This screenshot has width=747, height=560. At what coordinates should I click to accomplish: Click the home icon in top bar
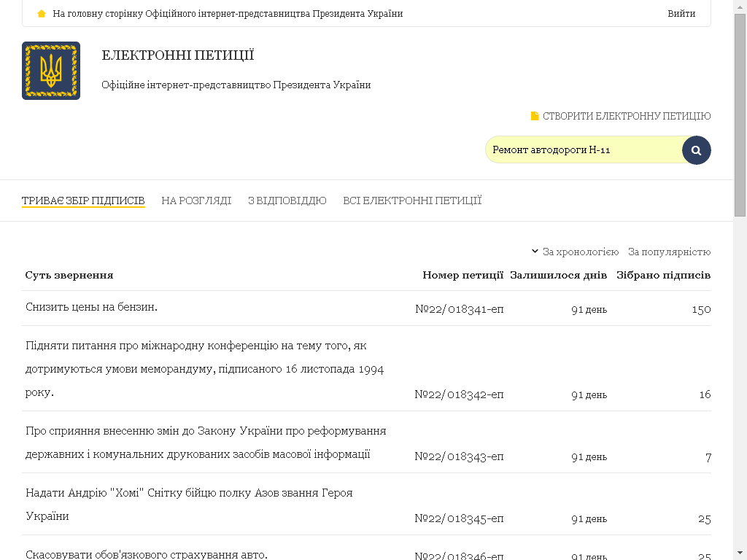(x=42, y=14)
